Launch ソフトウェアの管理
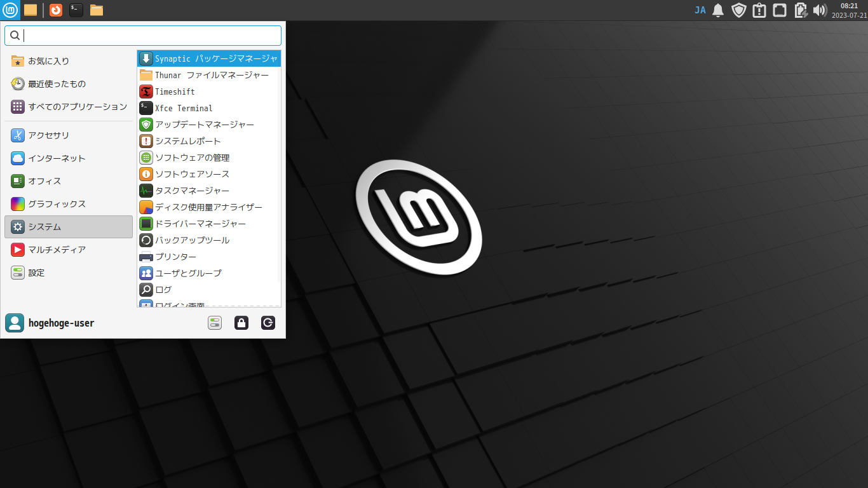Viewport: 868px width, 488px height. coord(209,158)
